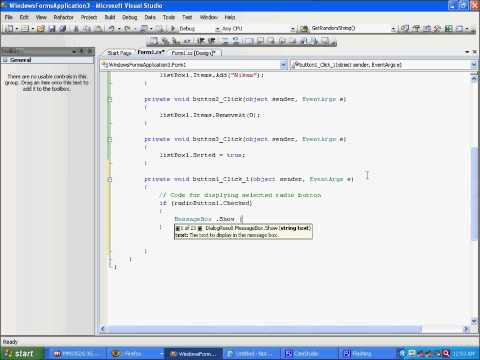Click the editor horizontal scrollbar thumb

(x=265, y=329)
